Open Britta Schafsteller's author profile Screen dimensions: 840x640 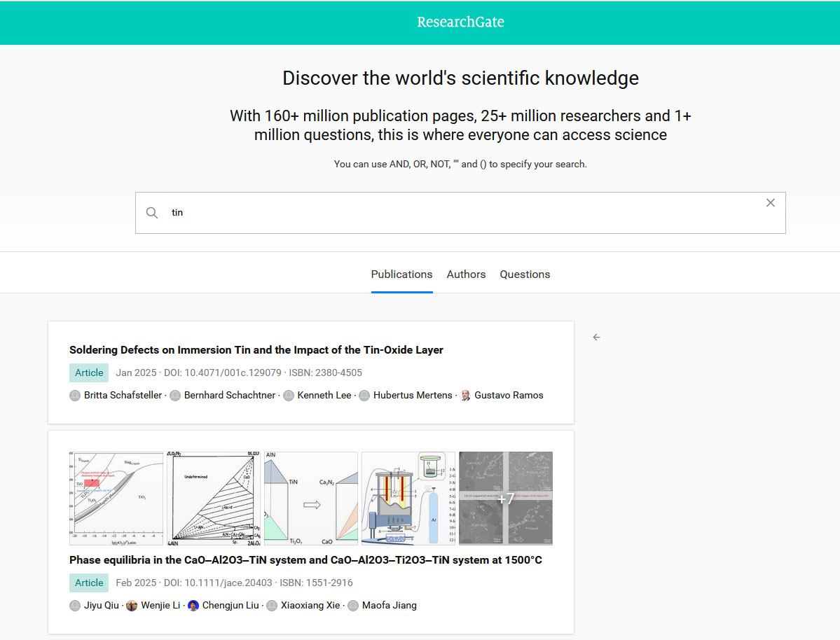(x=123, y=395)
